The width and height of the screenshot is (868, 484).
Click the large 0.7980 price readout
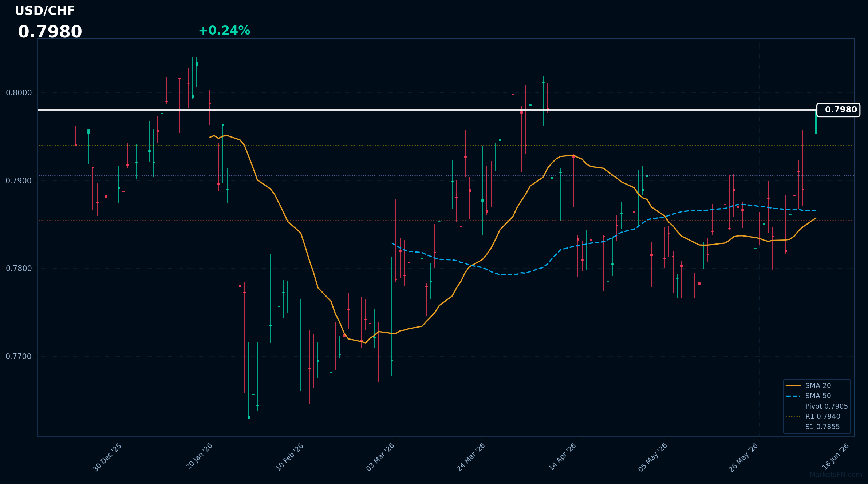(50, 32)
